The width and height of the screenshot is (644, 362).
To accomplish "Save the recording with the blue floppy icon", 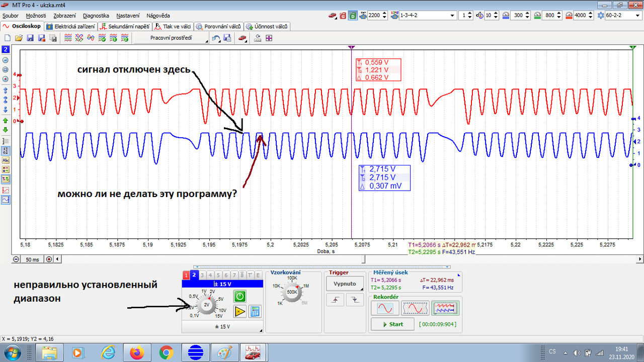I will 30,38.
